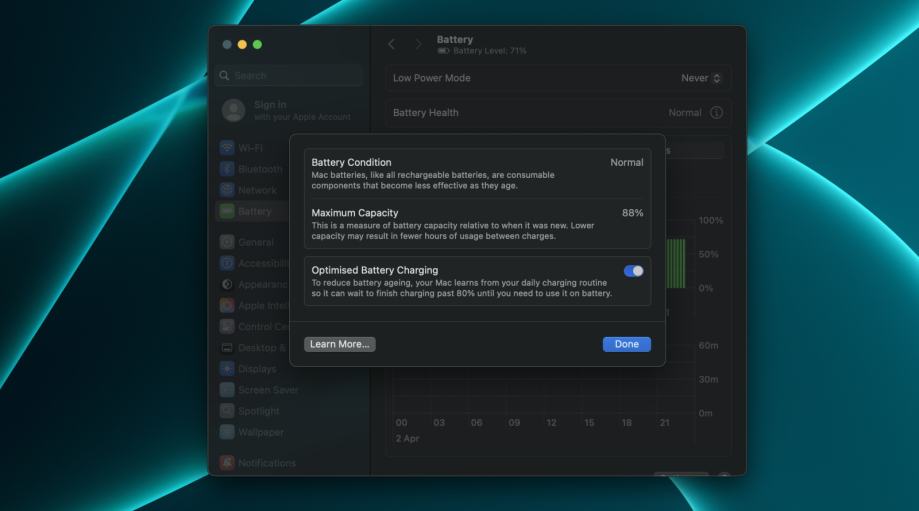This screenshot has height=511, width=919.
Task: Click the Low Power Mode row label
Action: point(431,78)
